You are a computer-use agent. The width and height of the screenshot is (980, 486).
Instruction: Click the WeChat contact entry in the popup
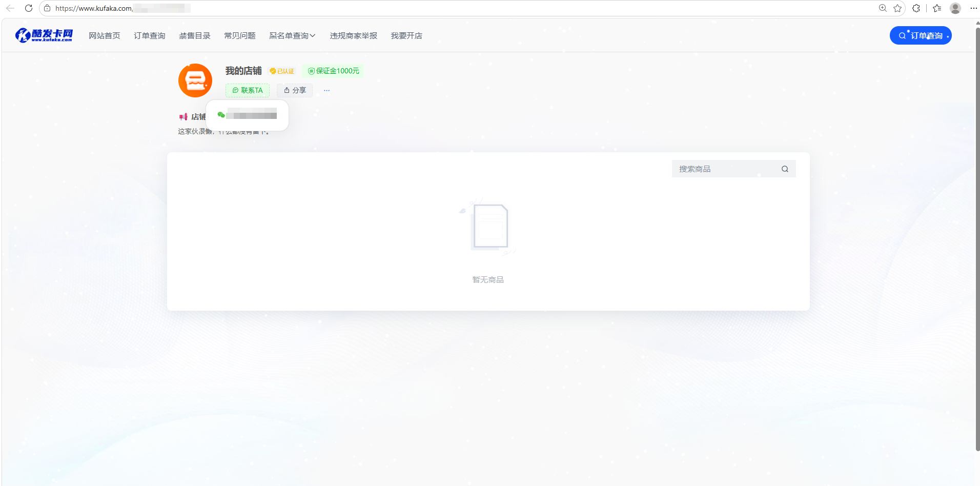click(247, 115)
